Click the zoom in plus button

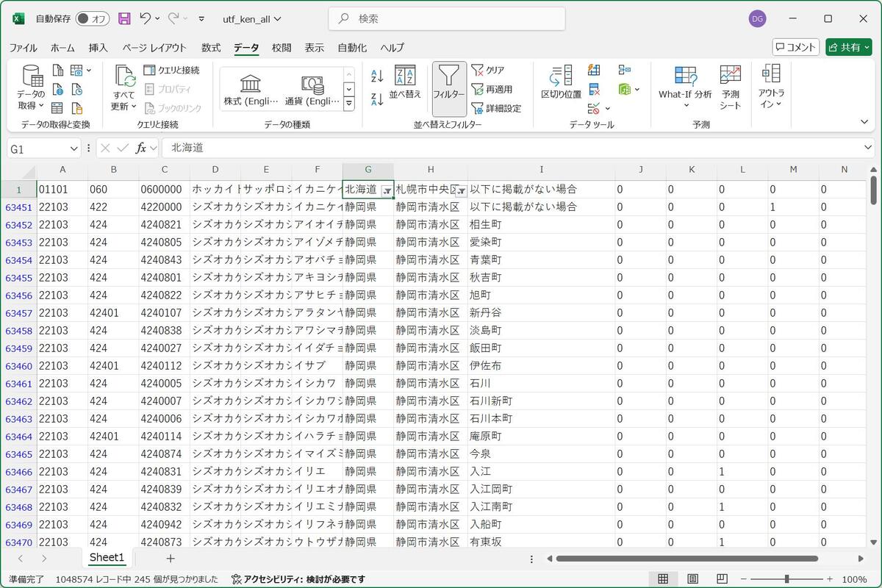pyautogui.click(x=830, y=579)
